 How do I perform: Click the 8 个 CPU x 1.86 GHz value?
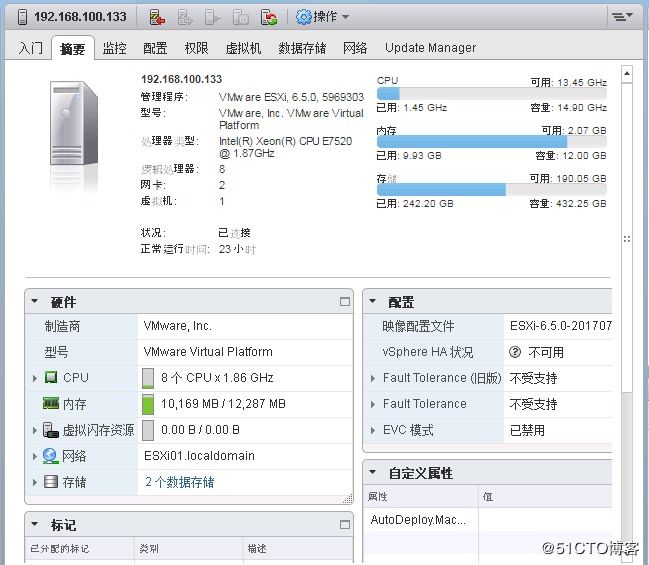(217, 378)
